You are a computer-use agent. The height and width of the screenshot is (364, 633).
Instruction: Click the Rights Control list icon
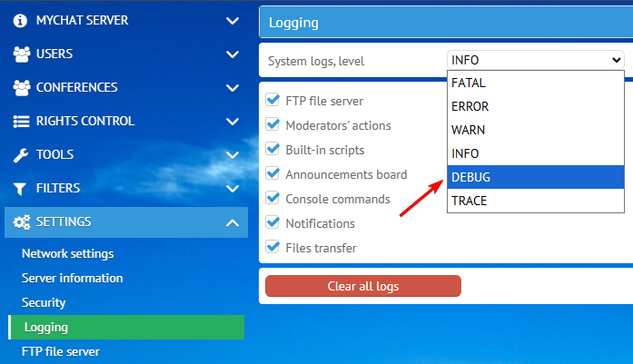tap(21, 121)
